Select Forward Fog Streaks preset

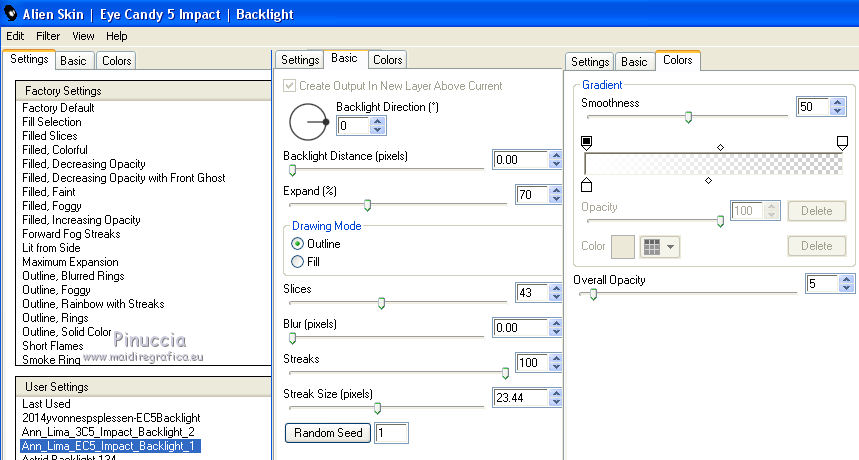coord(71,234)
